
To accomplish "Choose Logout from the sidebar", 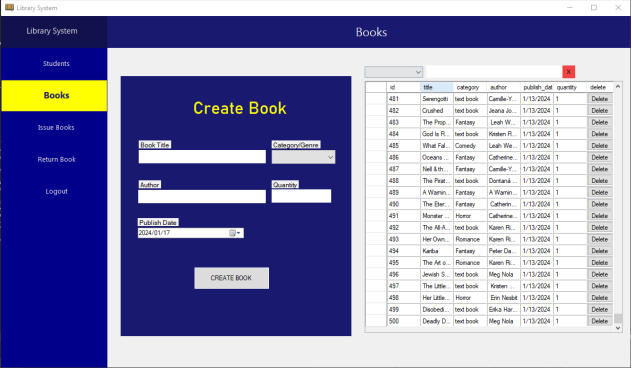I will [56, 191].
